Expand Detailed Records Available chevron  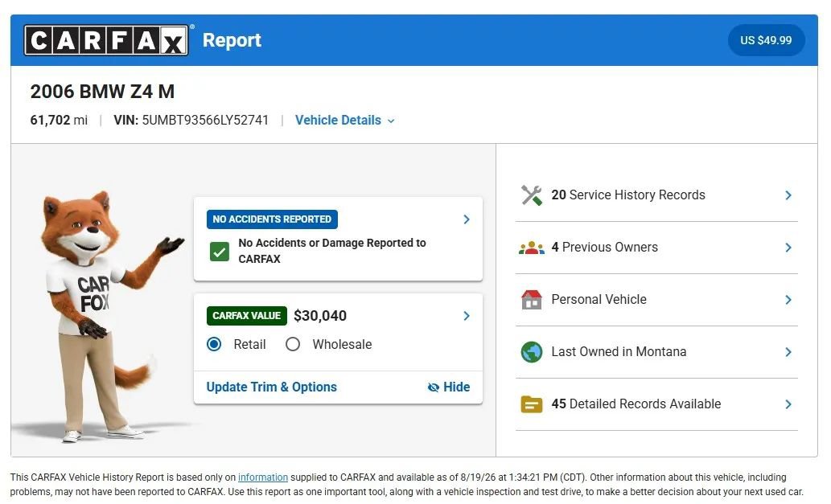788,404
